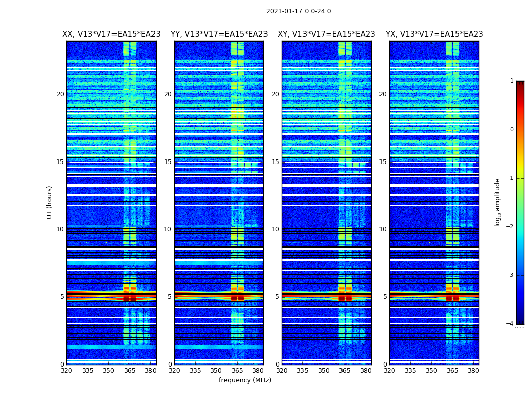Click the YX, V13*V17=EA15*EA23 panel title

(x=434, y=34)
